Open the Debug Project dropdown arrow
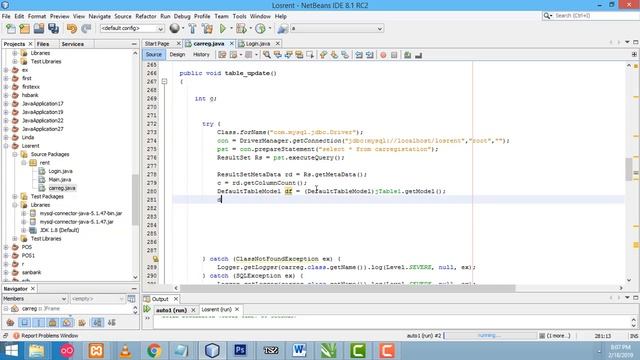Image resolution: width=640 pixels, height=360 pixels. [x=250, y=29]
